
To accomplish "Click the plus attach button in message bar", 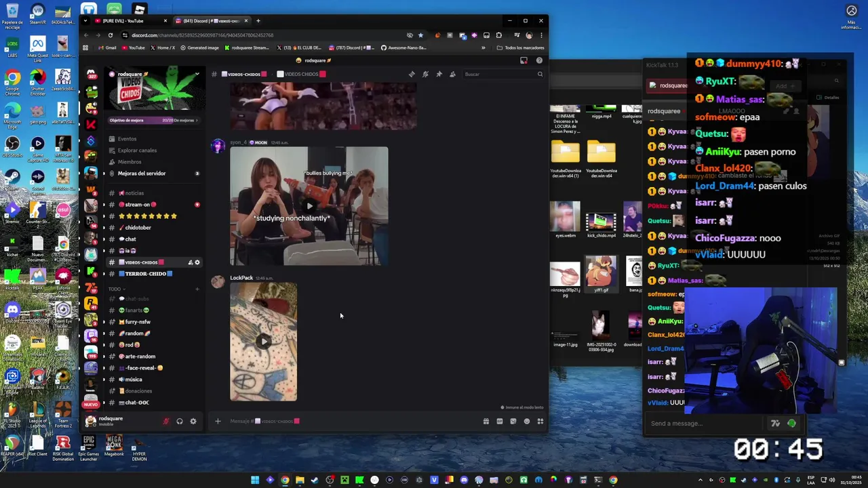I will pyautogui.click(x=218, y=421).
